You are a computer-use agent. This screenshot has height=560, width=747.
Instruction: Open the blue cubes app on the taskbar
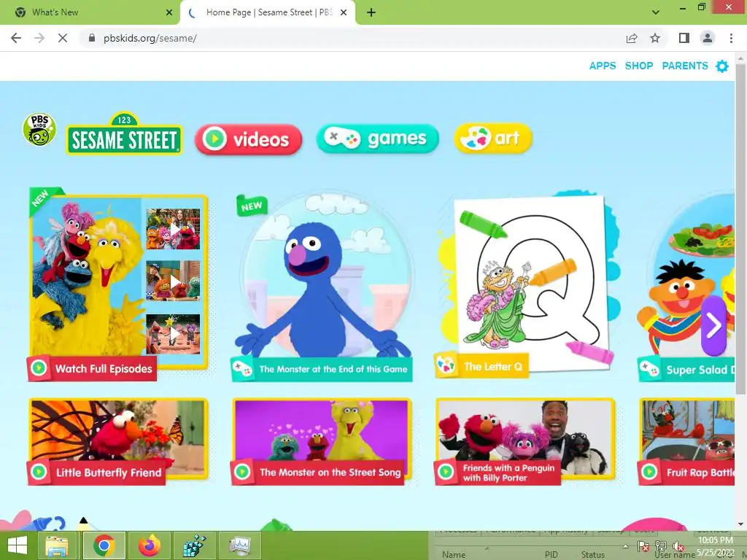pyautogui.click(x=194, y=545)
